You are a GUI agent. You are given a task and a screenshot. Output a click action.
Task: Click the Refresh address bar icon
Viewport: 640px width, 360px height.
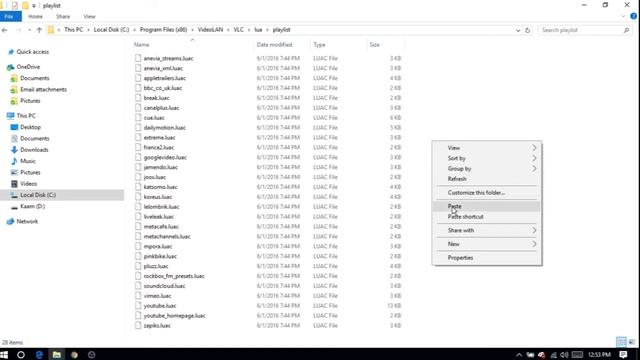tap(528, 30)
